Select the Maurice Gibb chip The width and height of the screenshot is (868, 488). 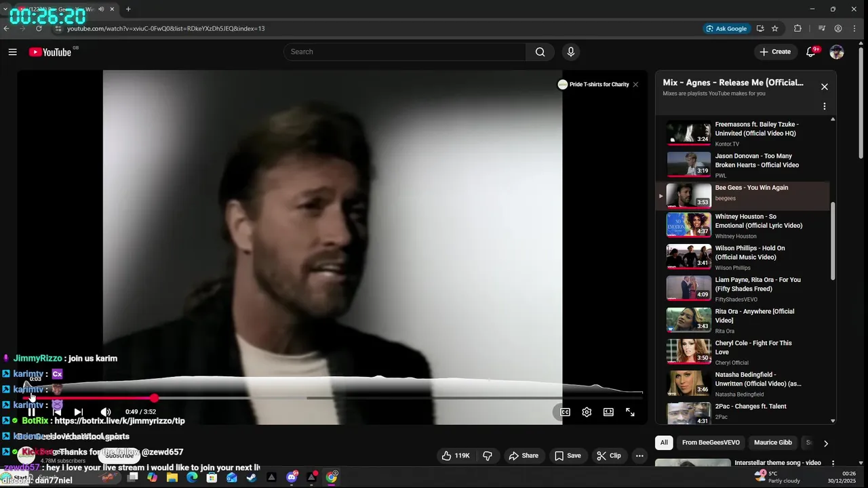[x=772, y=443]
